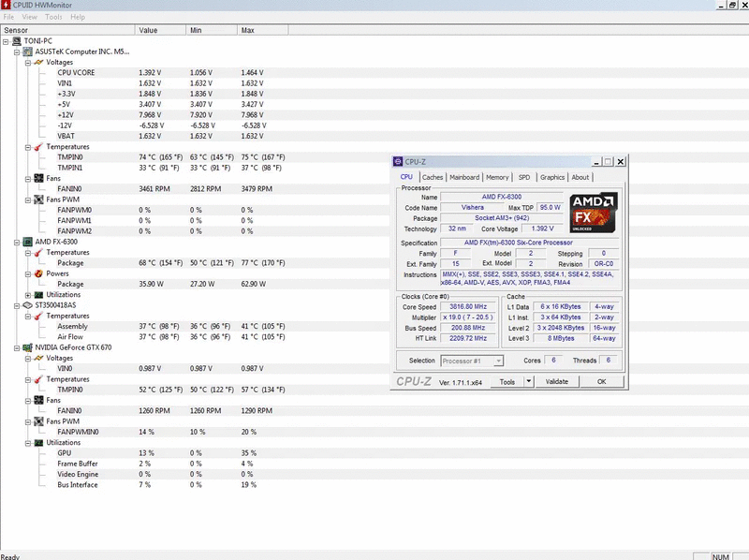Collapse the motherboard Temperatures node
Viewport: 749px width, 560px height.
tap(28, 147)
